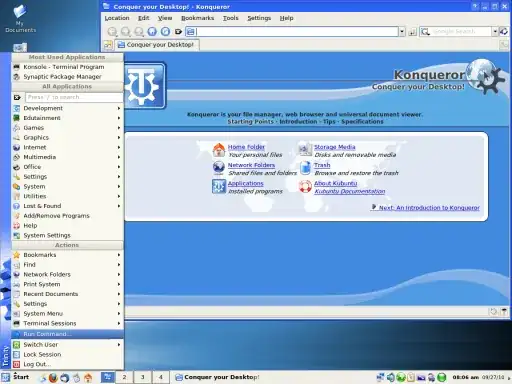
Task: Click the start menu search field
Action: coord(74,97)
